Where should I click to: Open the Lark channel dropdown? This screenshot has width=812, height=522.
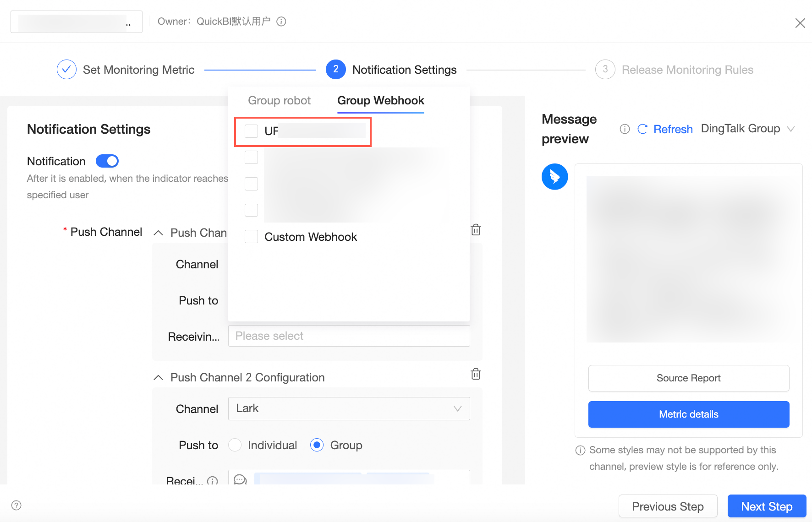(349, 408)
